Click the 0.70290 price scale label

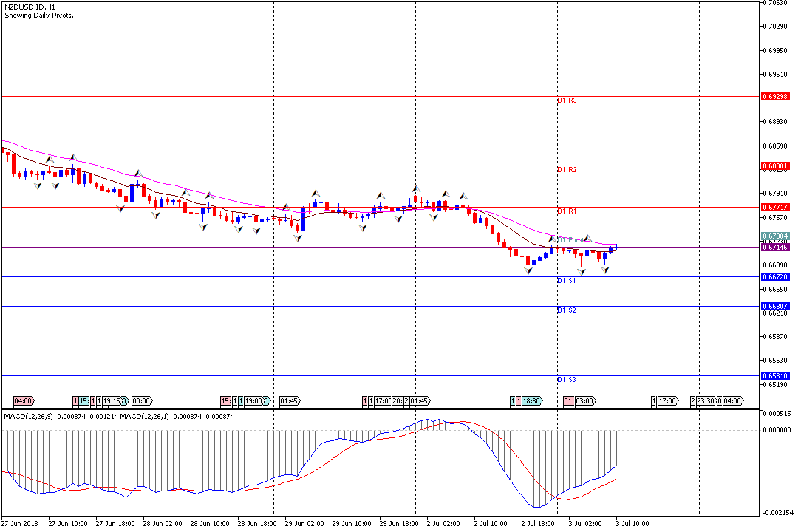pyautogui.click(x=777, y=26)
